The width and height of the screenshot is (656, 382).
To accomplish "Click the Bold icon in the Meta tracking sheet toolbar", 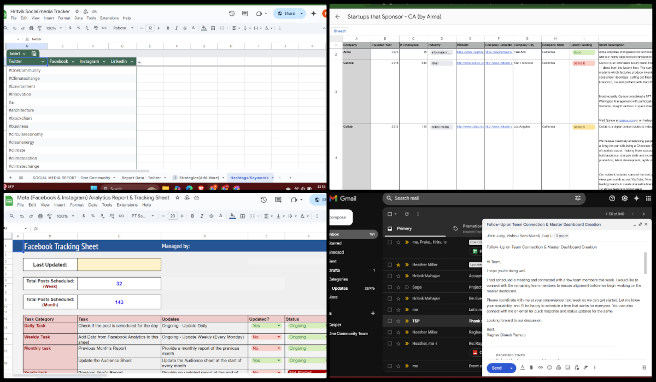I will tap(192, 216).
